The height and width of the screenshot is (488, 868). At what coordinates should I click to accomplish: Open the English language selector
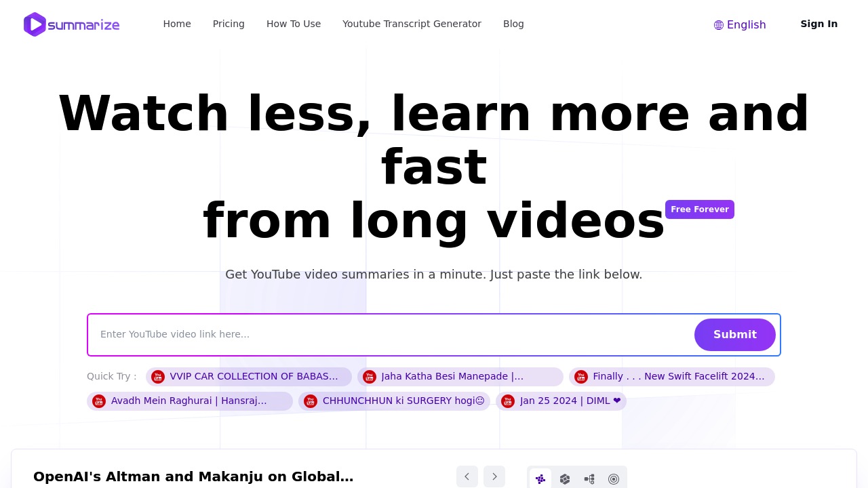[740, 24]
